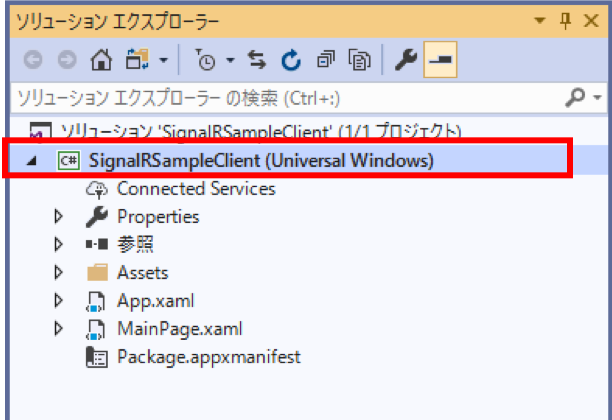Viewport: 612px width, 420px height.
Task: Click the Collapse All icon
Action: (x=326, y=60)
